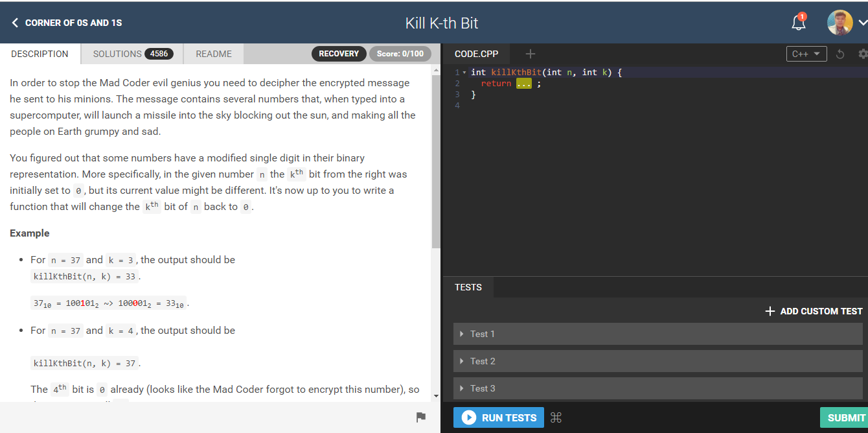Reset code with the revert arrow icon

tap(840, 54)
